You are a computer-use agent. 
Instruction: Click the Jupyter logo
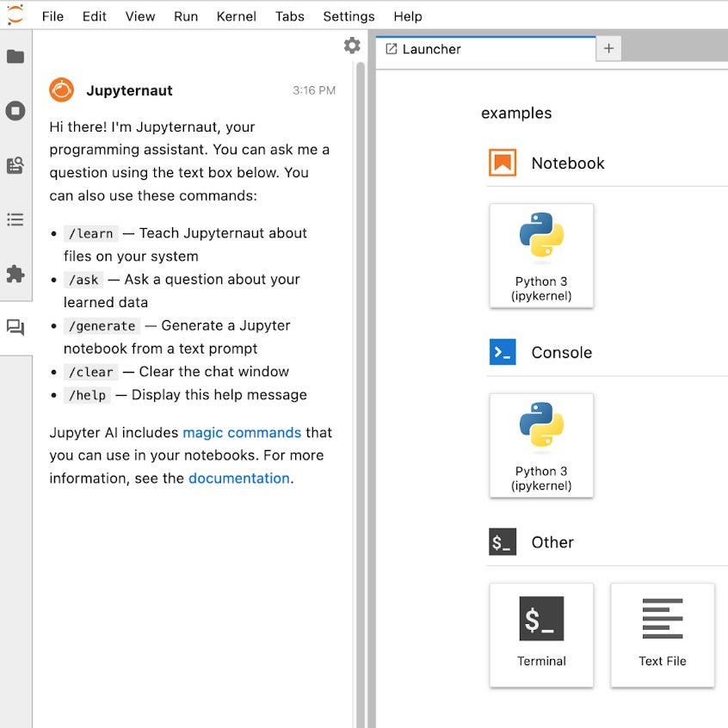pyautogui.click(x=15, y=15)
